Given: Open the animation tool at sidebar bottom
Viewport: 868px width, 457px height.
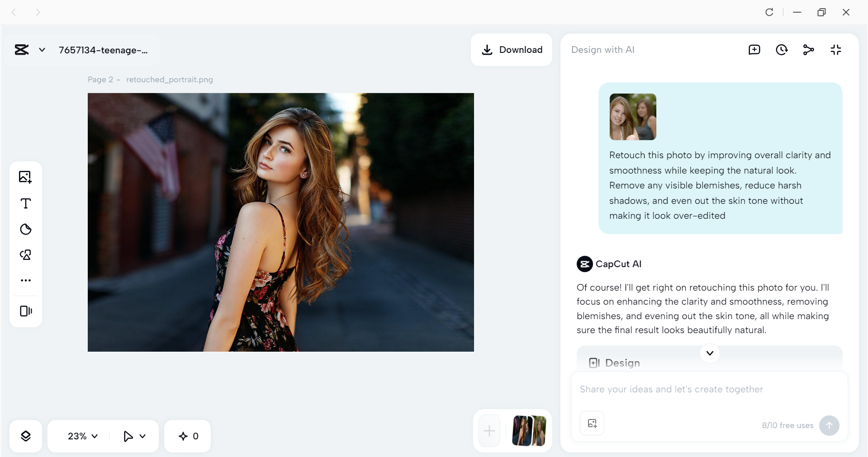Looking at the screenshot, I should pos(26,311).
